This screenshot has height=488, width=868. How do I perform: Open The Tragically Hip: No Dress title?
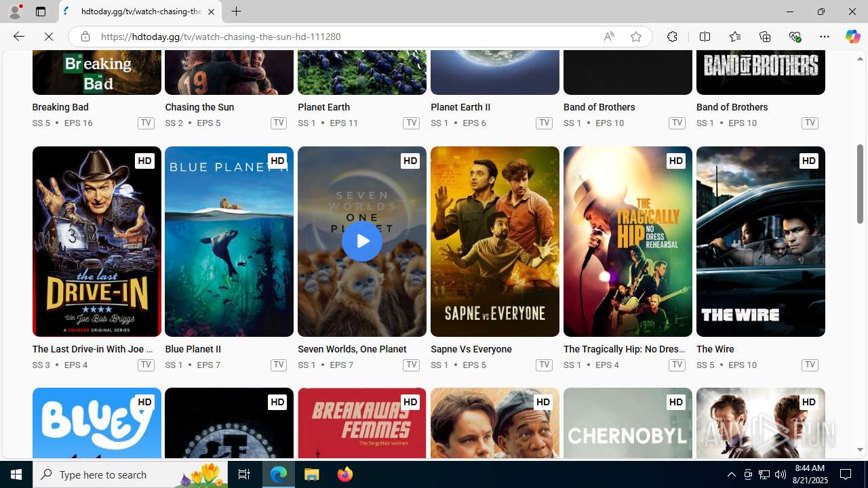pos(625,349)
